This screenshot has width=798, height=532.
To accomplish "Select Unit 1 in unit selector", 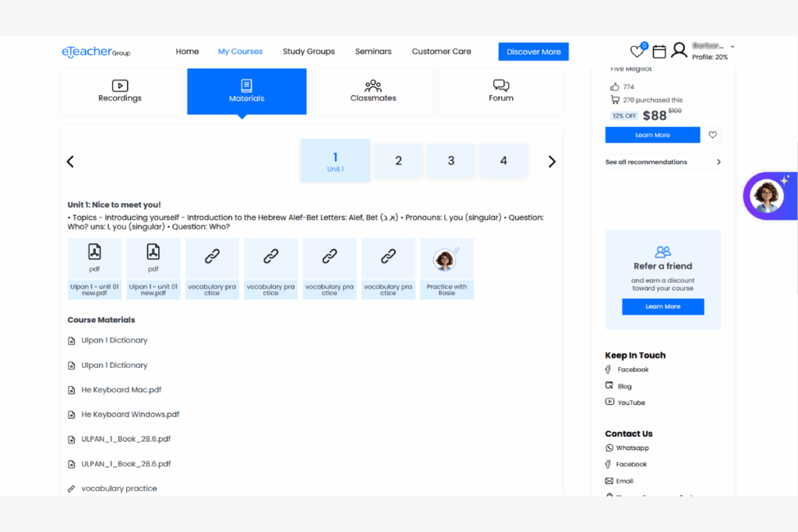I will (335, 160).
